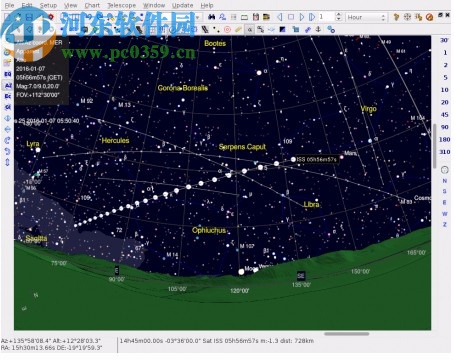
Task: Step time backward with left triangle
Action: pos(280,17)
